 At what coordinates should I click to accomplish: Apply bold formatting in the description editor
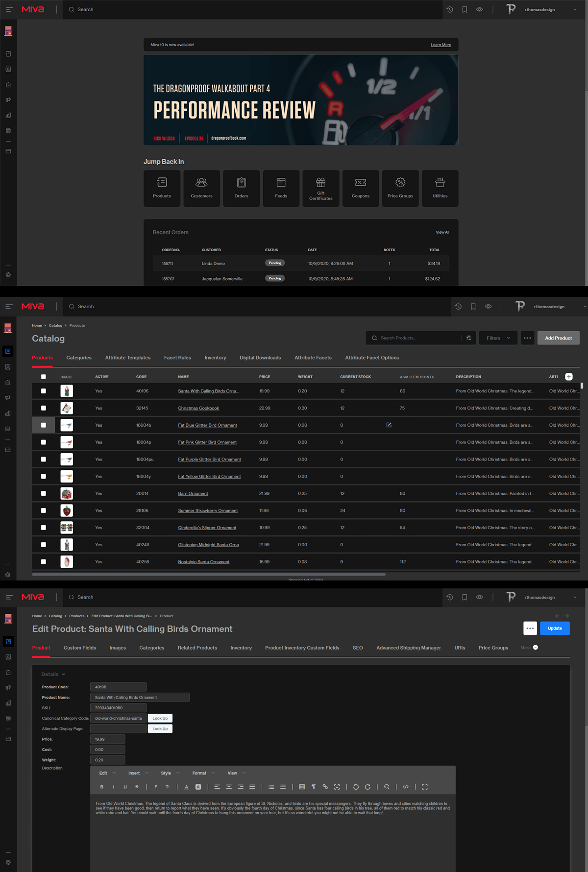click(102, 787)
